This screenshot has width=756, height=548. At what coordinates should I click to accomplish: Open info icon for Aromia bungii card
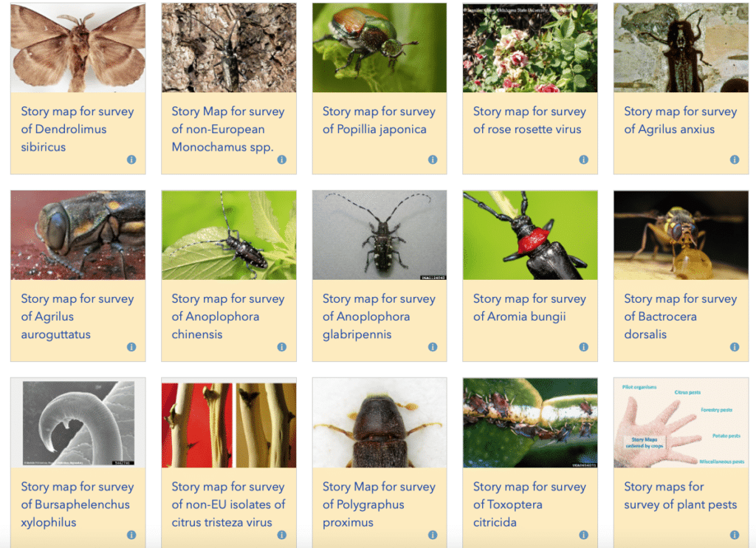(x=584, y=347)
